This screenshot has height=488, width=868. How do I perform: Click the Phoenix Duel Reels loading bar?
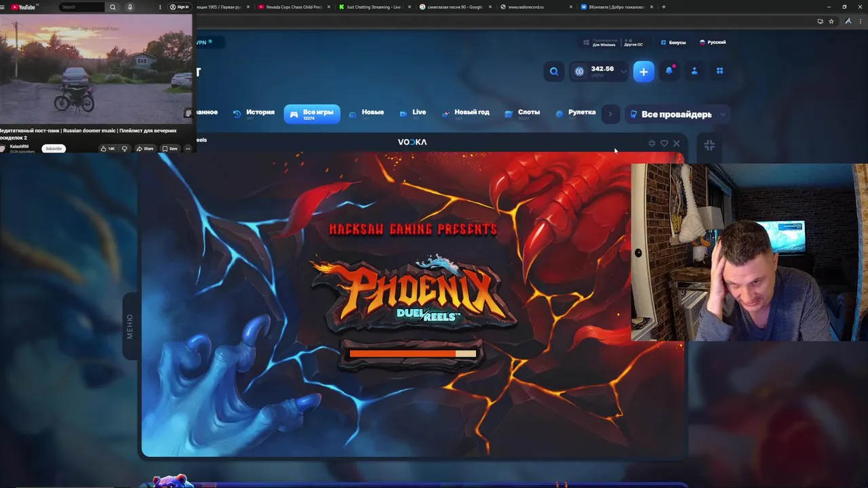click(412, 354)
